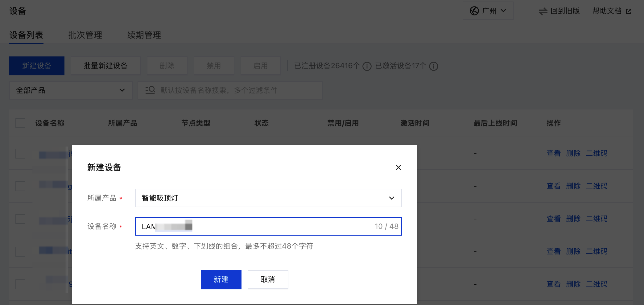Check the third device row checkbox

pyautogui.click(x=20, y=219)
